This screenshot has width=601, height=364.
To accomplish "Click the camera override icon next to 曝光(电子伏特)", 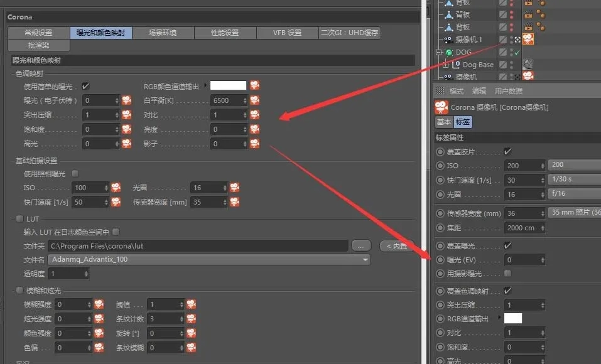I will coord(126,100).
